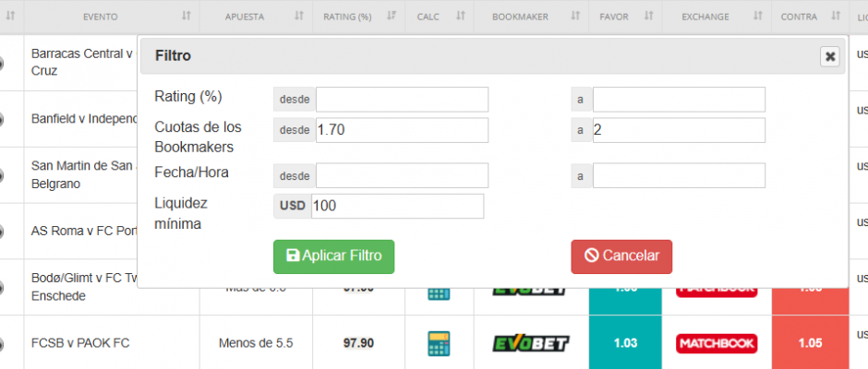This screenshot has width=868, height=369.
Task: Open calculator icon for Bodø/Glimt row
Action: point(439,293)
